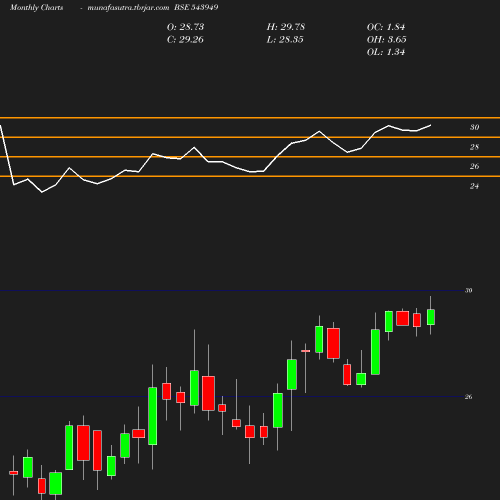Click the open value O: 28.73
Image resolution: width=500 pixels, height=500 pixels.
(185, 27)
